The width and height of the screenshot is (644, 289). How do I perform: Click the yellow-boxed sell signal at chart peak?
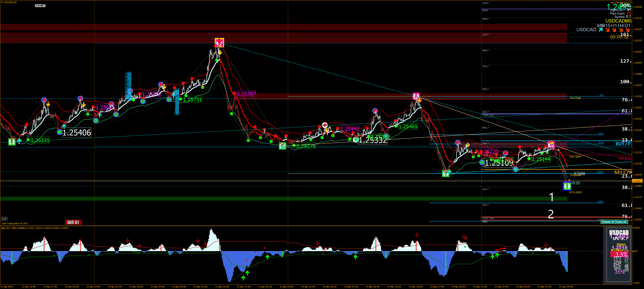click(219, 43)
